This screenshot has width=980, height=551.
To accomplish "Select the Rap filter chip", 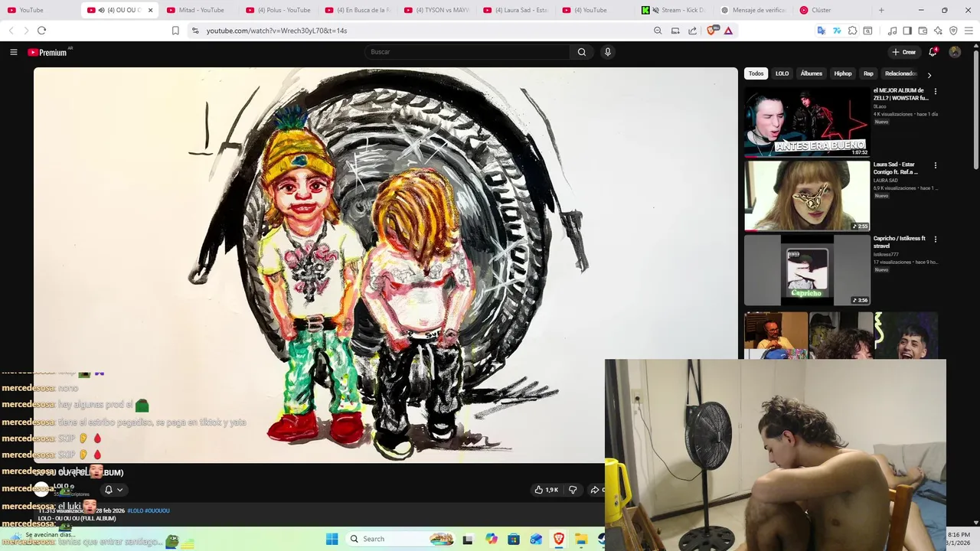I will point(868,73).
